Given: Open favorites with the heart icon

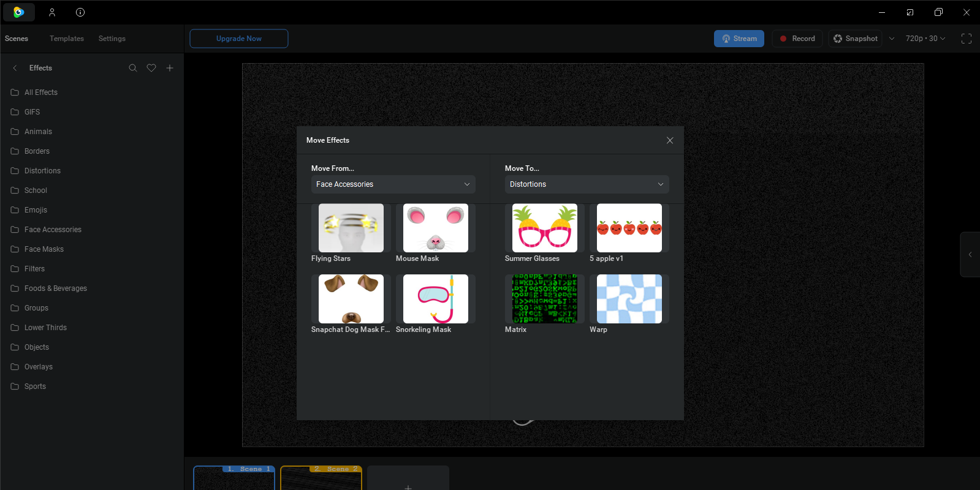Looking at the screenshot, I should click(151, 68).
